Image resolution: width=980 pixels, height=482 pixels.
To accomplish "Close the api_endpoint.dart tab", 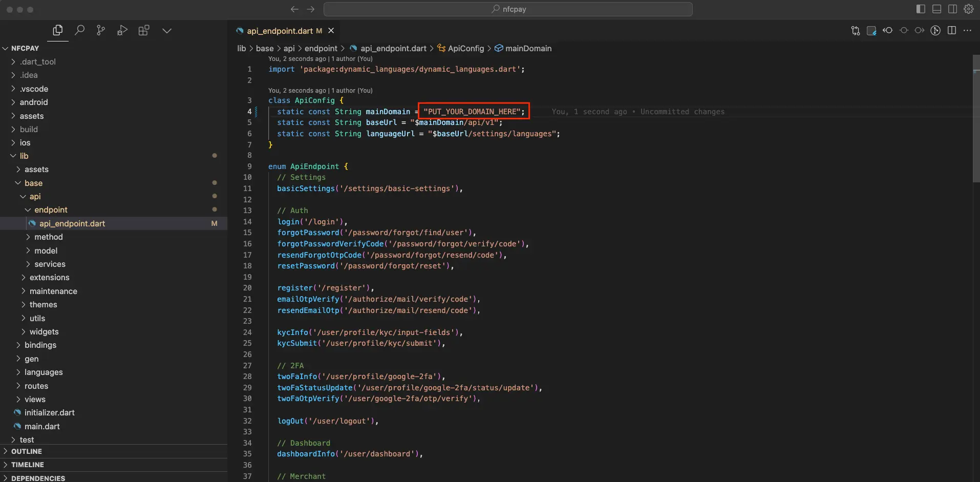I will click(x=331, y=31).
